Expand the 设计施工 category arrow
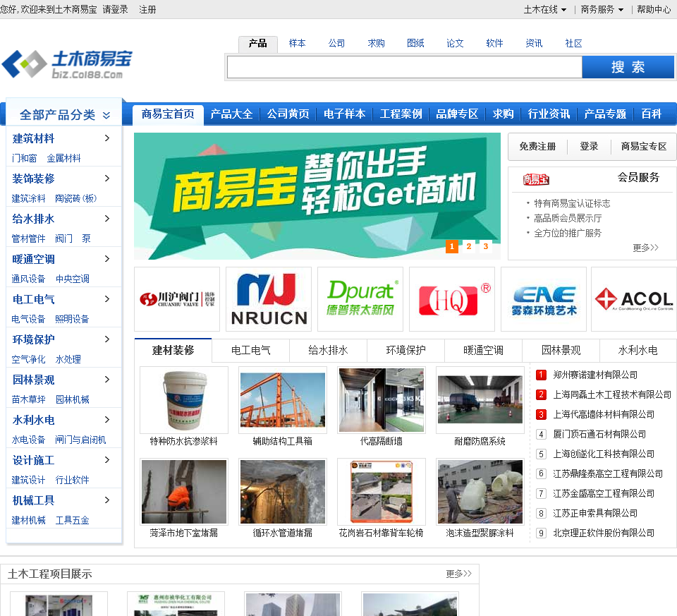Viewport: 677px width, 616px height. click(107, 459)
